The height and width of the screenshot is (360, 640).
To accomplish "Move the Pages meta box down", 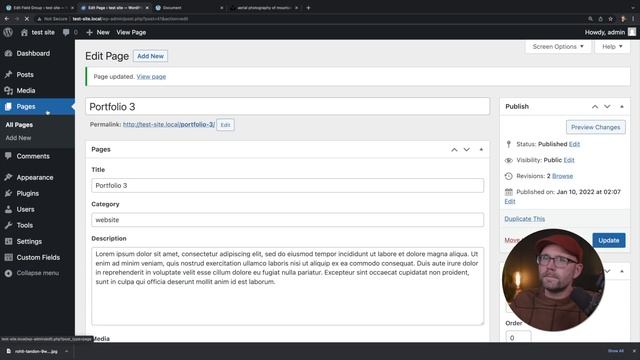I will [x=467, y=150].
